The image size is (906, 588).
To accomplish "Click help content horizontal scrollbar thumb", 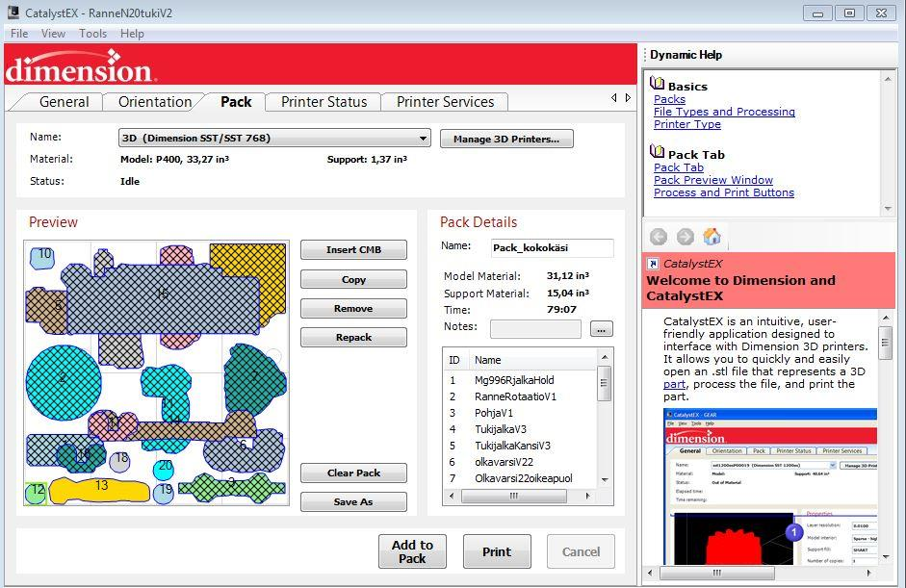I will [x=717, y=573].
